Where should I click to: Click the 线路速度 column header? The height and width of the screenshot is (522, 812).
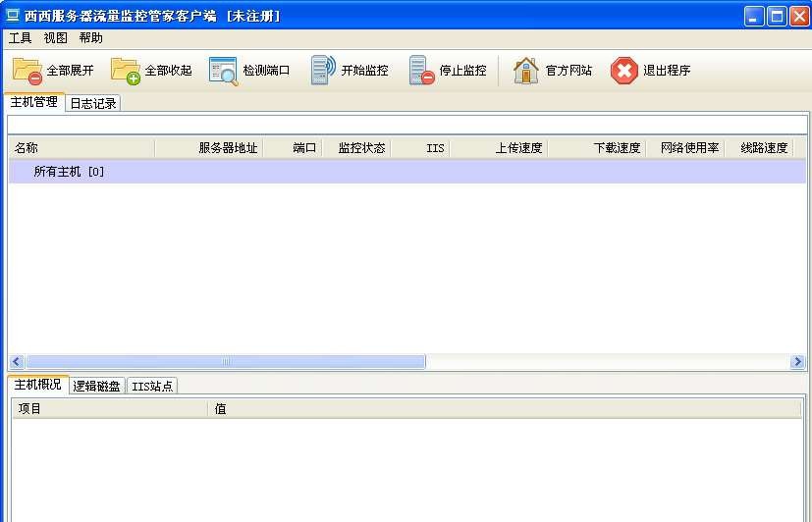click(x=759, y=148)
